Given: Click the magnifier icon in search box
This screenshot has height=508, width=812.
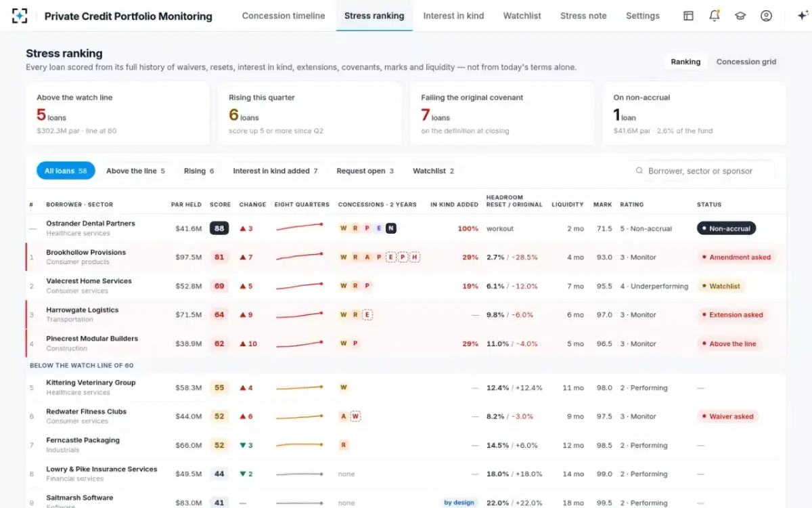Looking at the screenshot, I should click(639, 171).
